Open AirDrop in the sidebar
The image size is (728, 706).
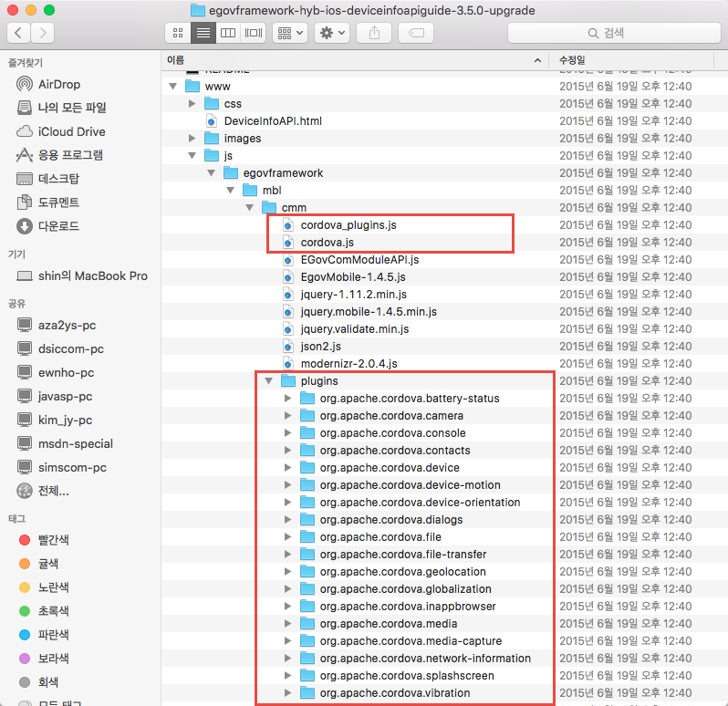(59, 84)
